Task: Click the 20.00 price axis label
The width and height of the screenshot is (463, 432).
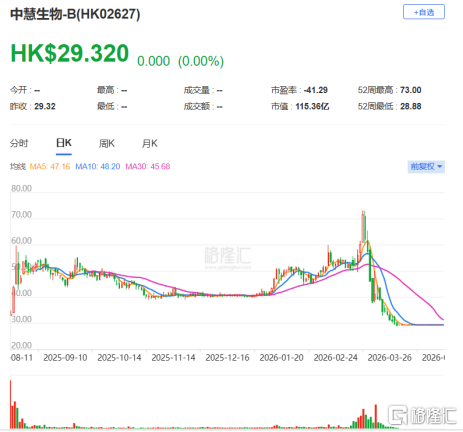Action: [x=22, y=345]
